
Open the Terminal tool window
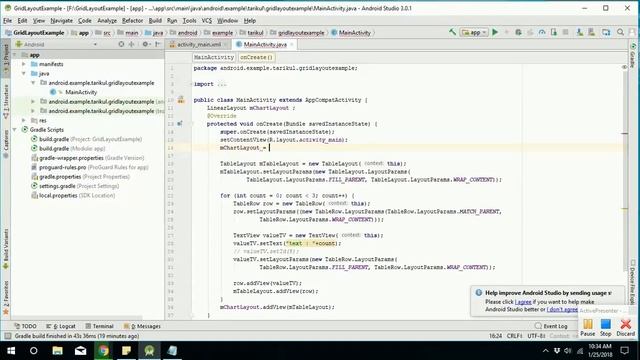point(99,326)
